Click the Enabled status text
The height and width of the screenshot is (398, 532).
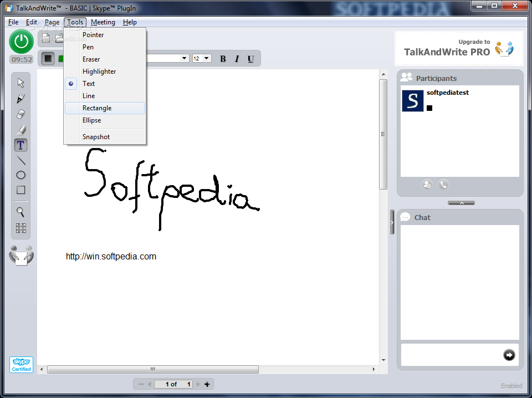511,385
